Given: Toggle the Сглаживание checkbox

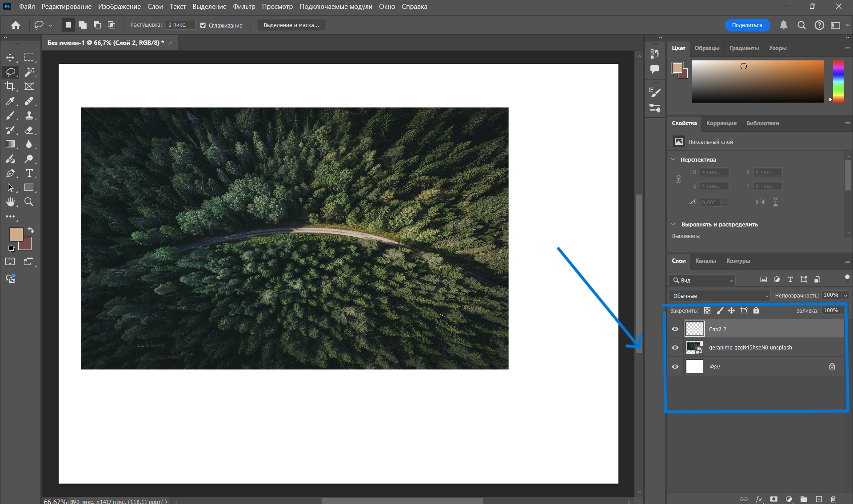Looking at the screenshot, I should pos(203,25).
